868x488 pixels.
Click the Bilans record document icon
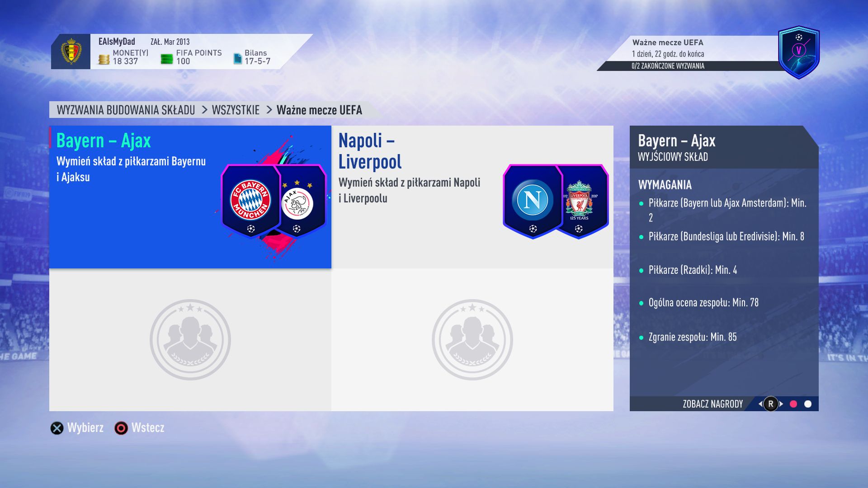(x=237, y=58)
